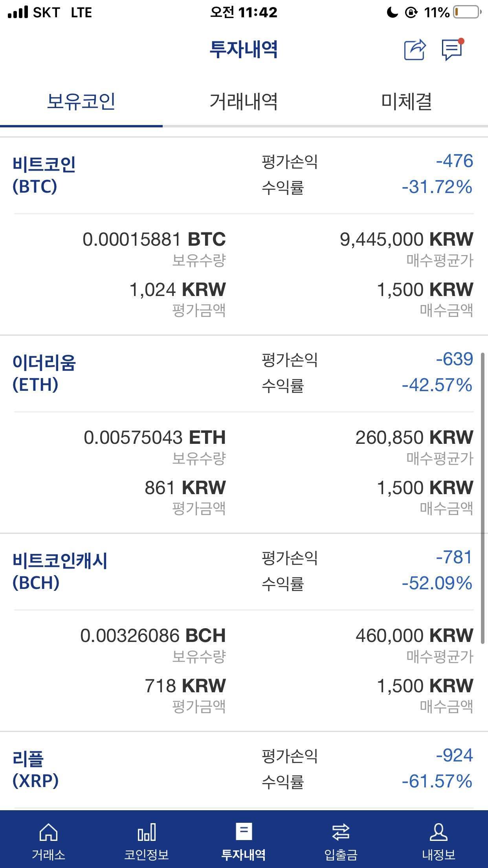488x868 pixels.
Task: Switch to 거래내역 tab
Action: (x=244, y=101)
